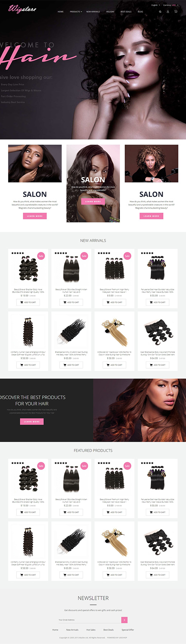Submit newsletter email with pink arrow button
186x644 pixels.
pyautogui.click(x=124, y=620)
